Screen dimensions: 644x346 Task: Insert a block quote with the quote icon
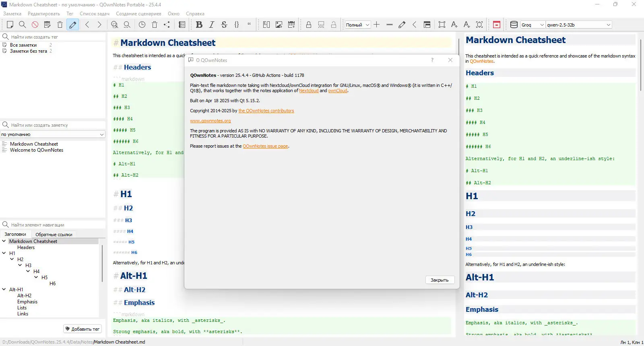249,25
